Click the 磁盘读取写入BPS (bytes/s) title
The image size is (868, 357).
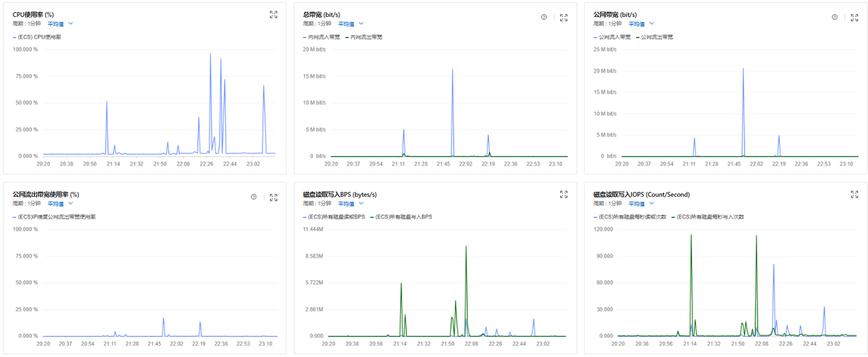coord(340,194)
